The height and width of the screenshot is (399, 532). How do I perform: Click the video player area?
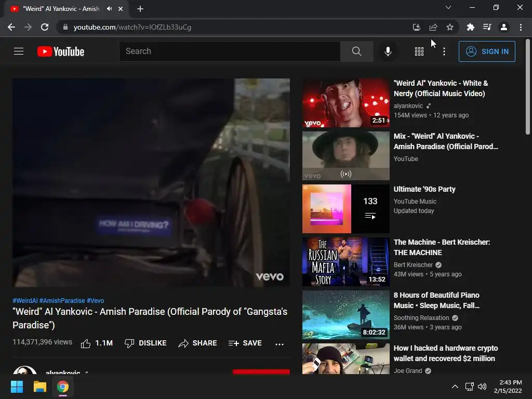151,182
